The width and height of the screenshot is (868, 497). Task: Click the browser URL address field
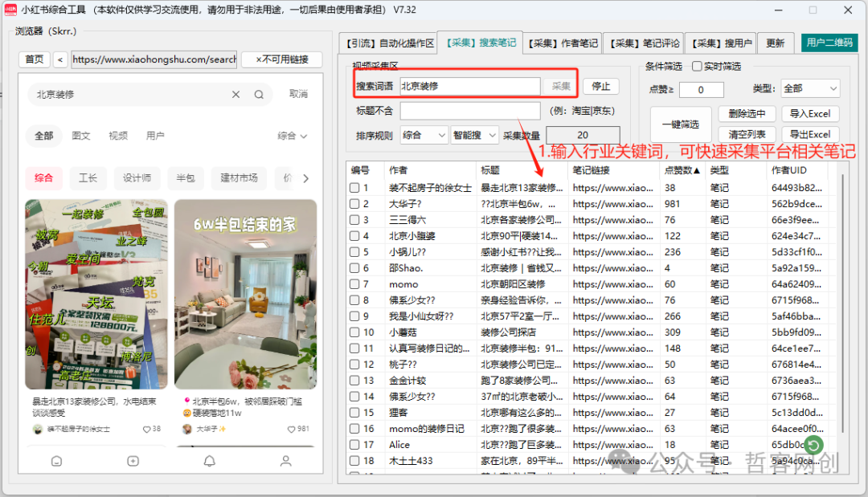tap(154, 59)
